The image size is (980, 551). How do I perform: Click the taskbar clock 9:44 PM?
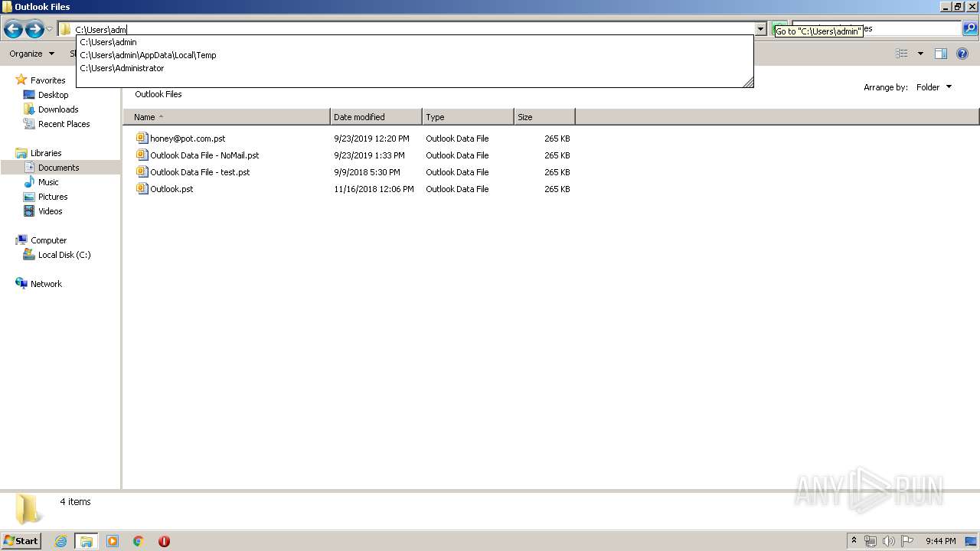click(940, 541)
